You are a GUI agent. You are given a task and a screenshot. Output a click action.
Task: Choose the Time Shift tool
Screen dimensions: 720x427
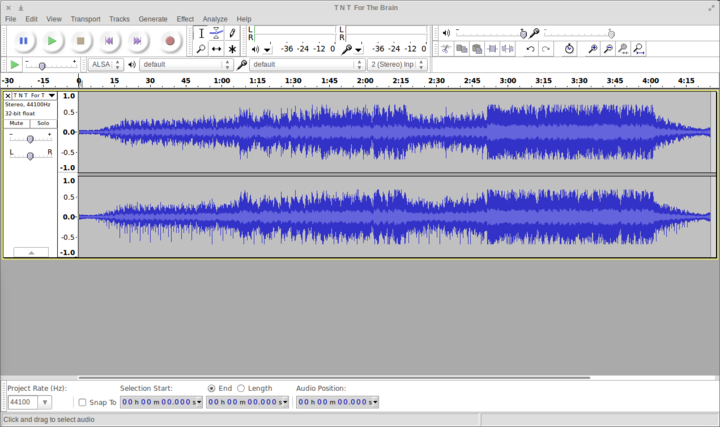216,49
